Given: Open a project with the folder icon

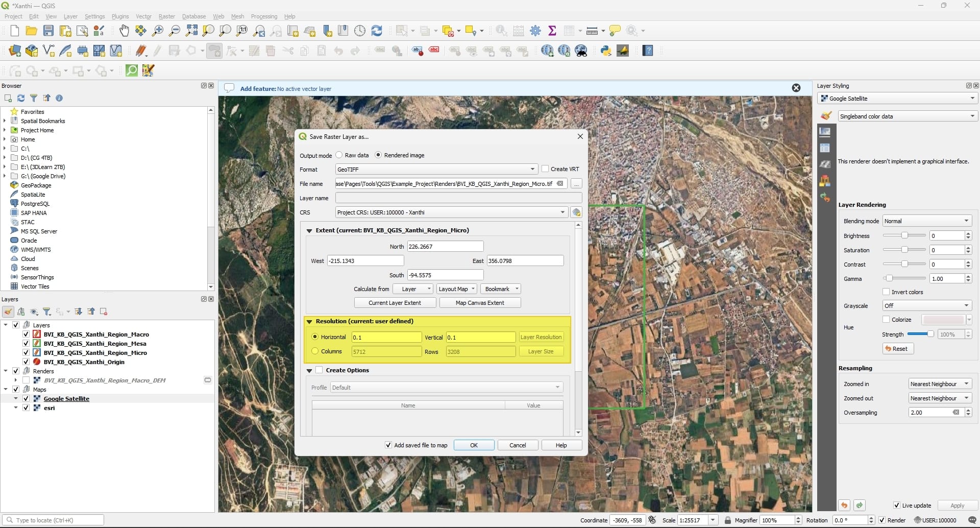Looking at the screenshot, I should click(x=32, y=31).
